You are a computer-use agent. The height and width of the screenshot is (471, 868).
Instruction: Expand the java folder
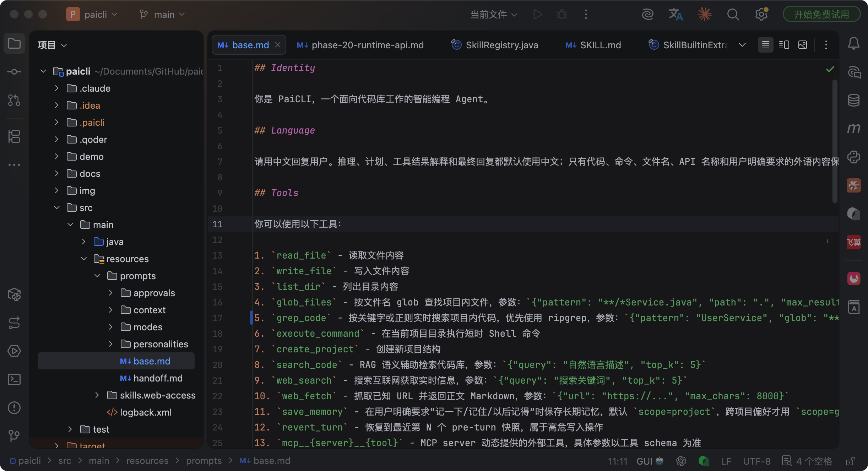click(83, 242)
